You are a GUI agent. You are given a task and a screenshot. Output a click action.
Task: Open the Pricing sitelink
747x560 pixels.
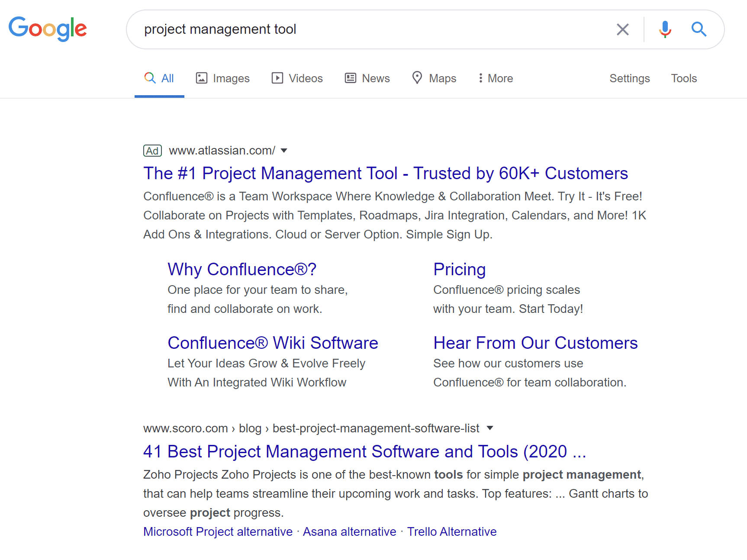click(460, 269)
